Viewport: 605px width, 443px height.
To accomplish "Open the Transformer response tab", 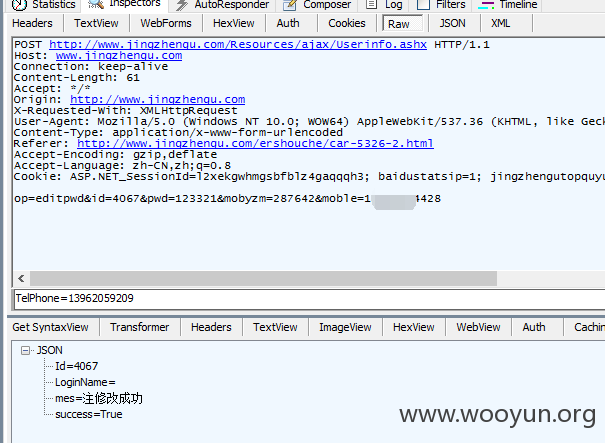I will [140, 327].
